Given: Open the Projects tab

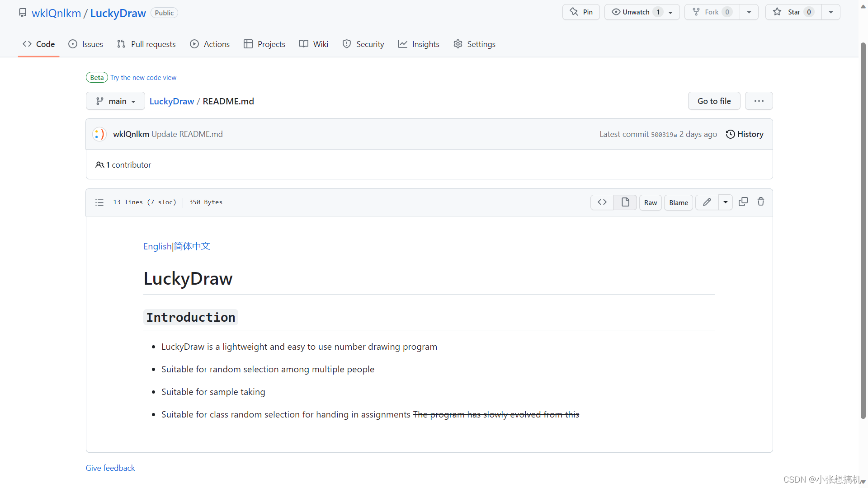Looking at the screenshot, I should pyautogui.click(x=264, y=44).
